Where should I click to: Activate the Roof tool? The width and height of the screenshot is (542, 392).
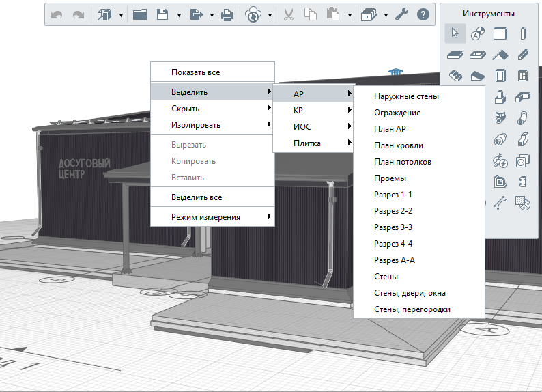[501, 54]
